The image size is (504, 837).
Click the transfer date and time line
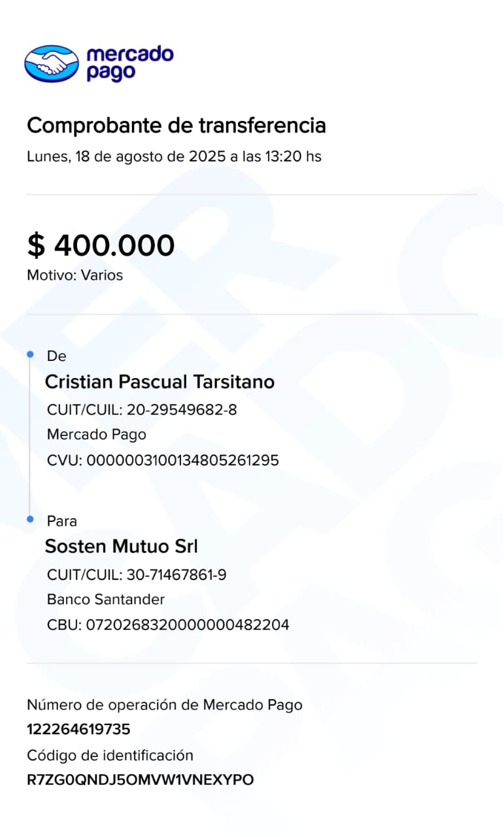[x=174, y=157]
